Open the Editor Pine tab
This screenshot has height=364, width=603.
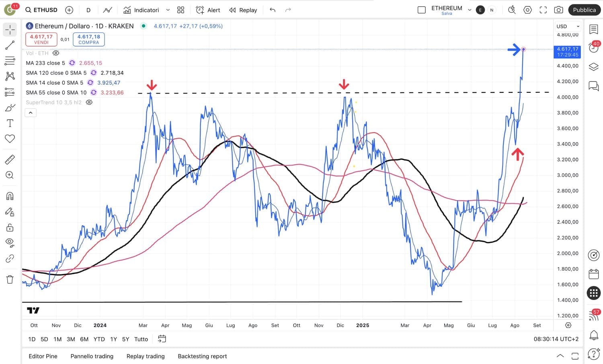[43, 356]
